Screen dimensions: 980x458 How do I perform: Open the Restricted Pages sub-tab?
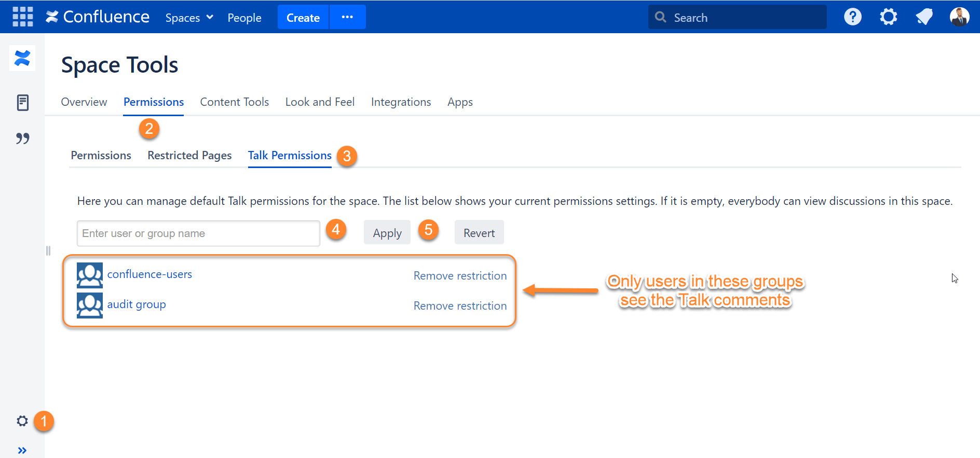tap(189, 156)
